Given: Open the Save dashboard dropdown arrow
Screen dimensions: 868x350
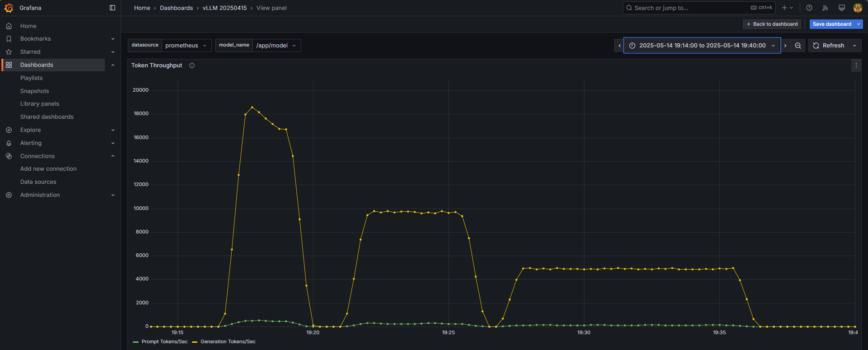Looking at the screenshot, I should (x=859, y=24).
